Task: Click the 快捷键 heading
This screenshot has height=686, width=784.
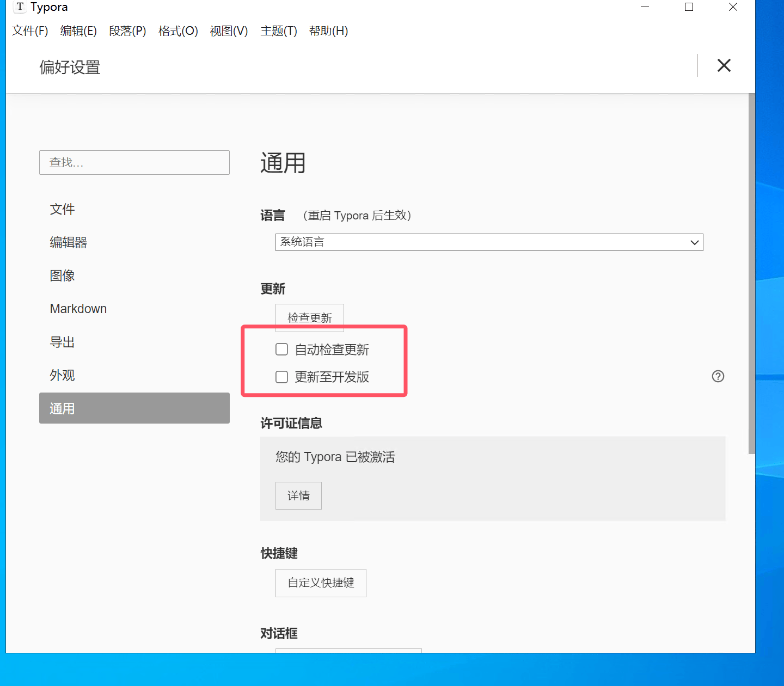Action: 279,554
